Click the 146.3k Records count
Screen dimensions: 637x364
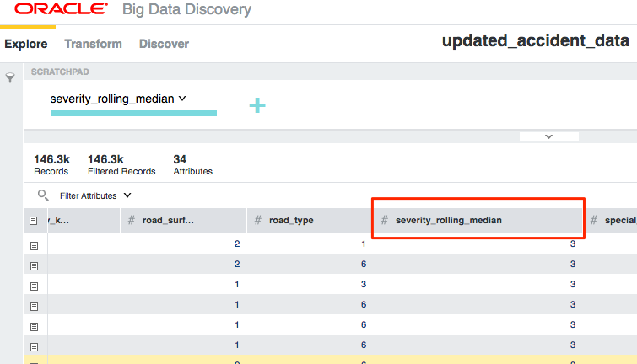(52, 165)
